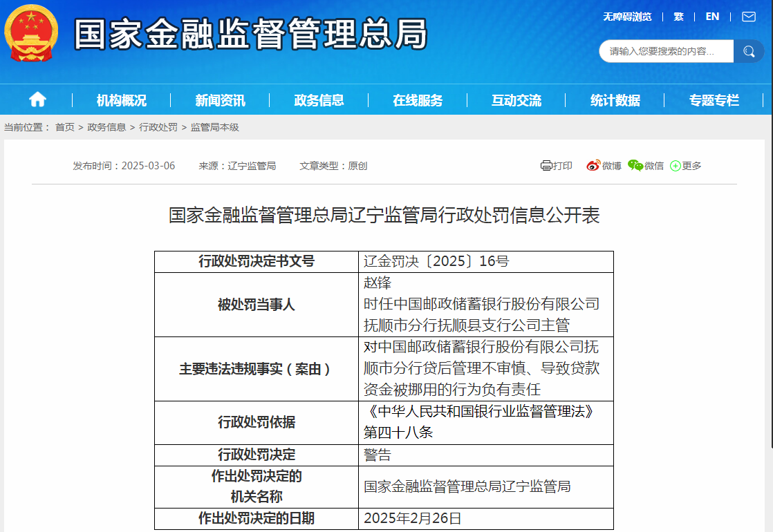Click the 无障碍浏览 accessibility link

[x=627, y=17]
